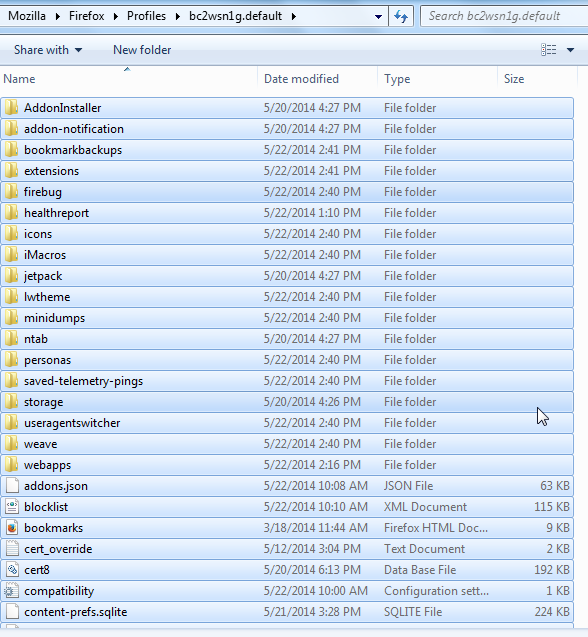The width and height of the screenshot is (588, 637).
Task: Click the refresh button beside address bar
Action: click(x=401, y=16)
